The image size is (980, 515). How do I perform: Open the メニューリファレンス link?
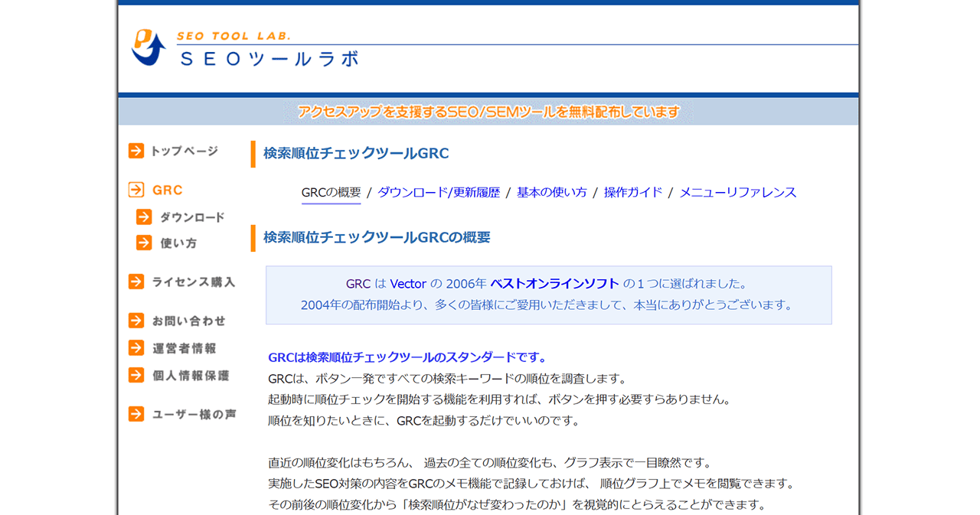pos(737,192)
